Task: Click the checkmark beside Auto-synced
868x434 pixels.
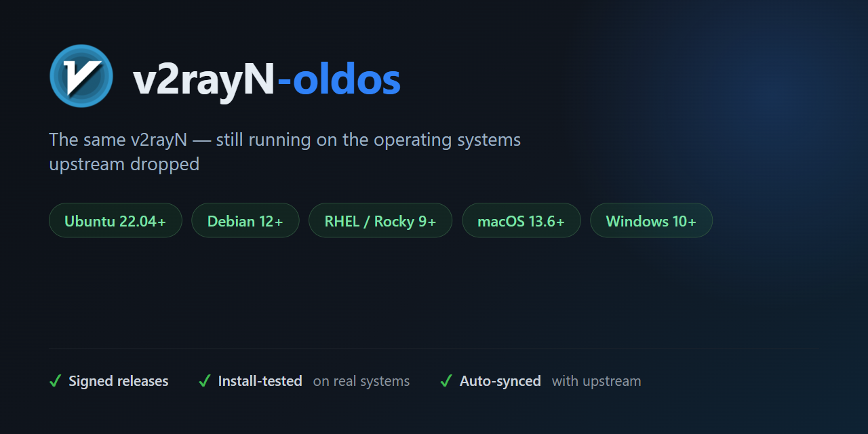Action: [446, 381]
